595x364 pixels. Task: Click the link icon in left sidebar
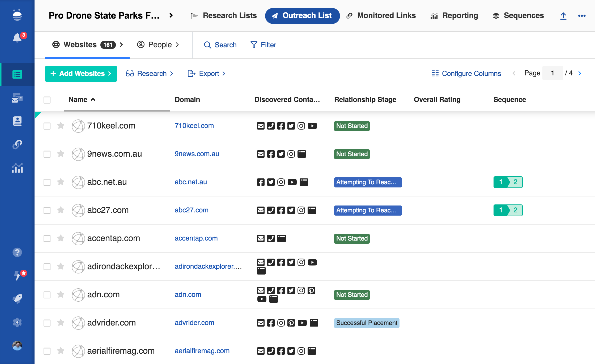(x=17, y=144)
